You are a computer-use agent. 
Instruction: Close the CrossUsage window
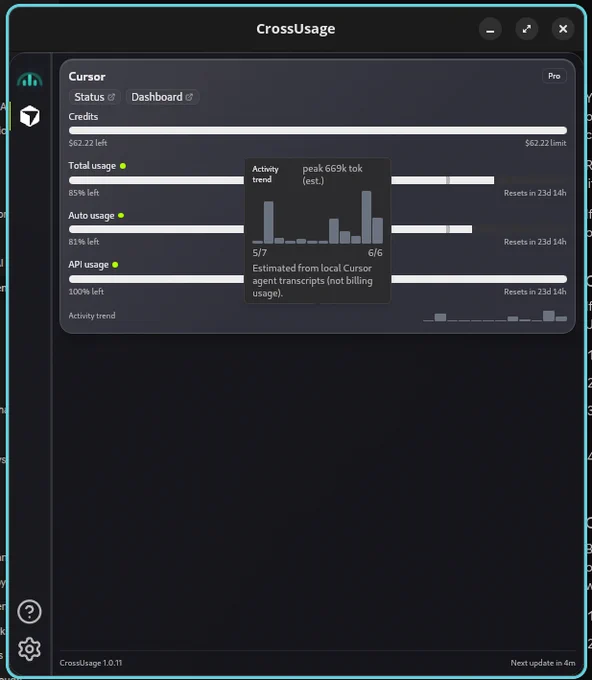(x=563, y=29)
